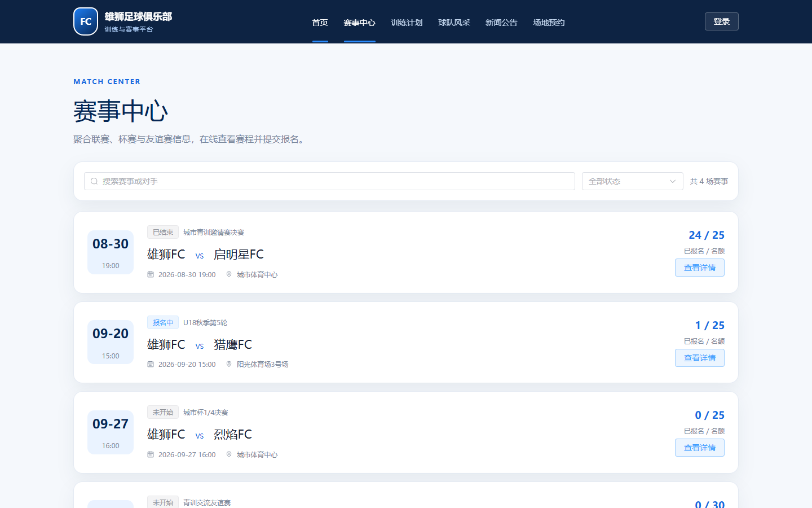The width and height of the screenshot is (812, 508).
Task: Click the FC club logo icon
Action: 86,21
